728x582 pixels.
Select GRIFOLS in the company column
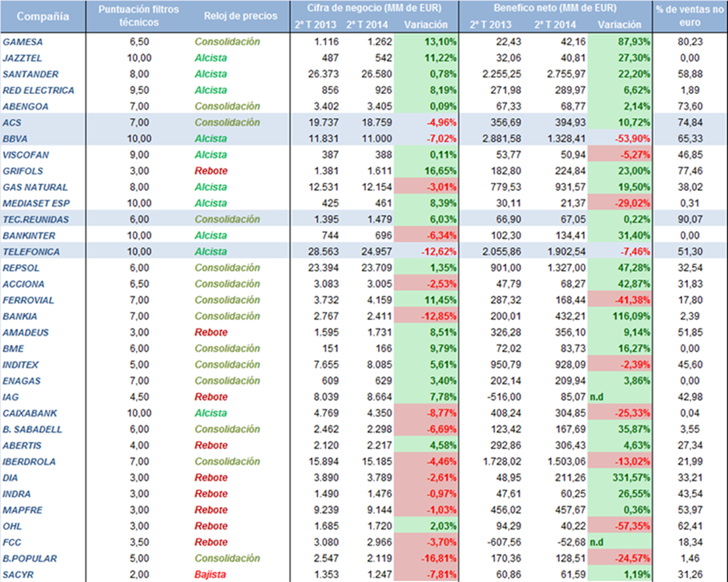click(23, 171)
